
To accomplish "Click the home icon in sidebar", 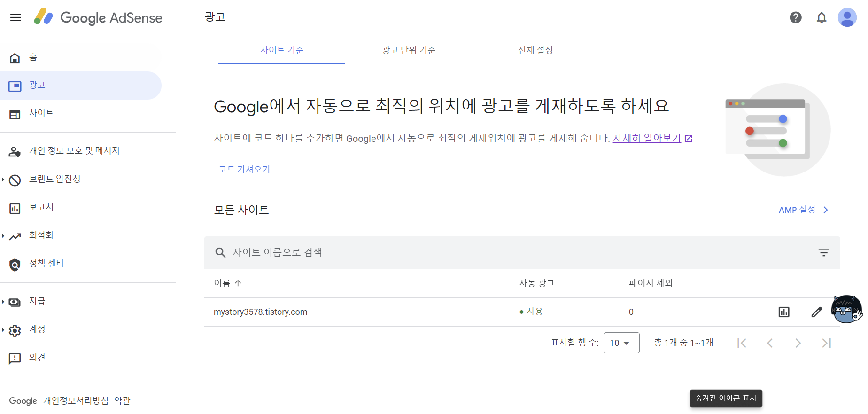I will 15,58.
